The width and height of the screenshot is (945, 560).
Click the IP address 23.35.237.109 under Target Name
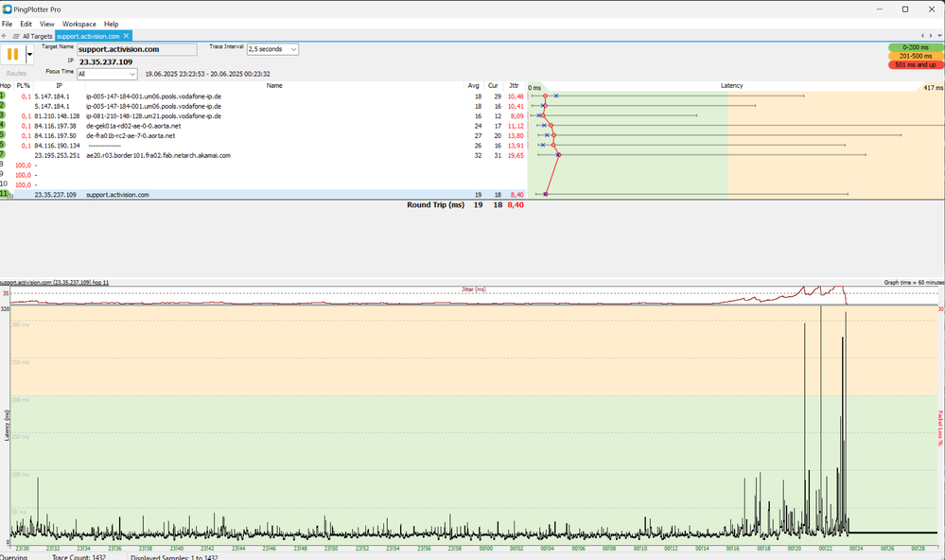105,62
